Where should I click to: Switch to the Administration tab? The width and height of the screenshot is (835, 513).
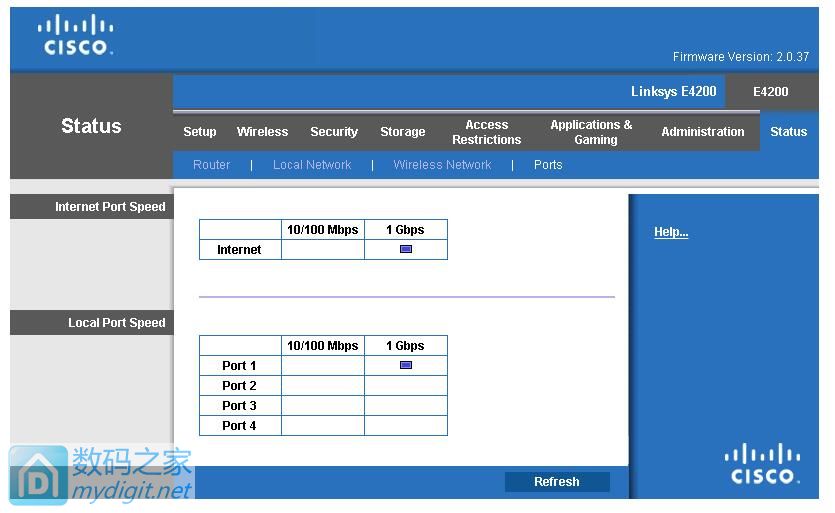pyautogui.click(x=703, y=132)
